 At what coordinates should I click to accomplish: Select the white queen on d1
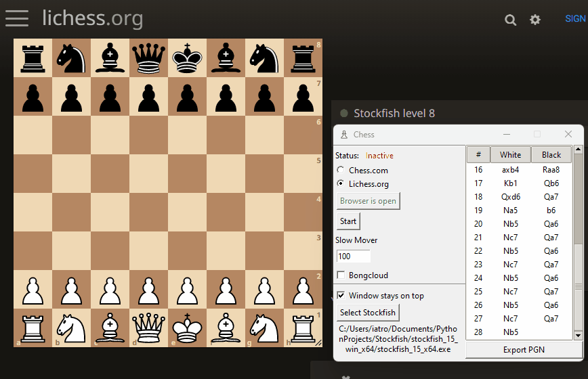[148, 328]
